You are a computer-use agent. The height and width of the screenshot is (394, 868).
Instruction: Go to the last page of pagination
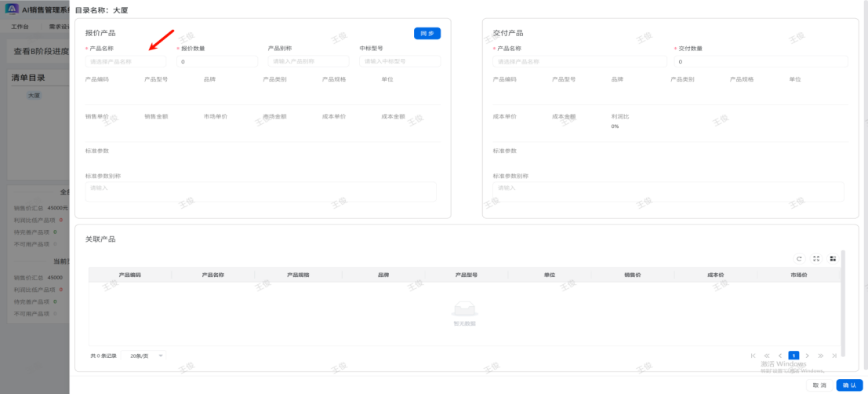point(834,356)
